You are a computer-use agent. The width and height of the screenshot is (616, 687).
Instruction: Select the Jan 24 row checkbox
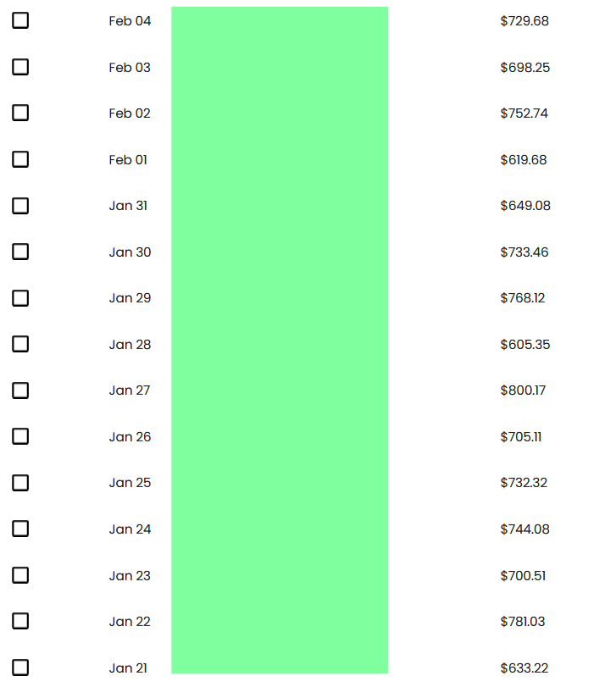(x=20, y=529)
